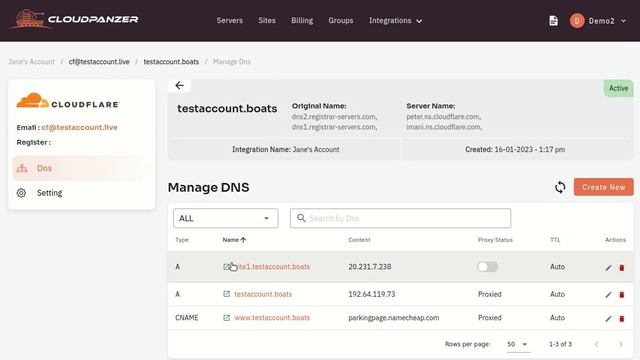Edit the site1.testaccount.boats record
This screenshot has height=360, width=640.
[608, 268]
